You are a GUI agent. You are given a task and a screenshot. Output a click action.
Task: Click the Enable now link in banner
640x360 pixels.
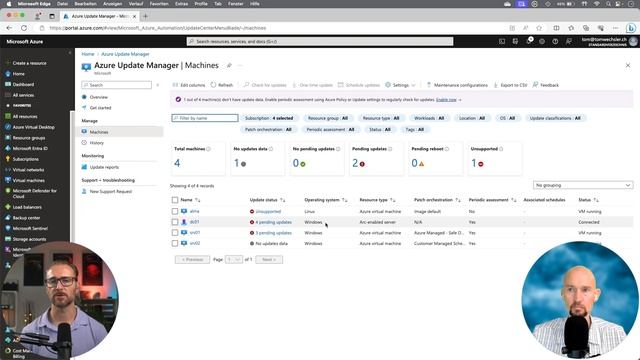coord(446,100)
